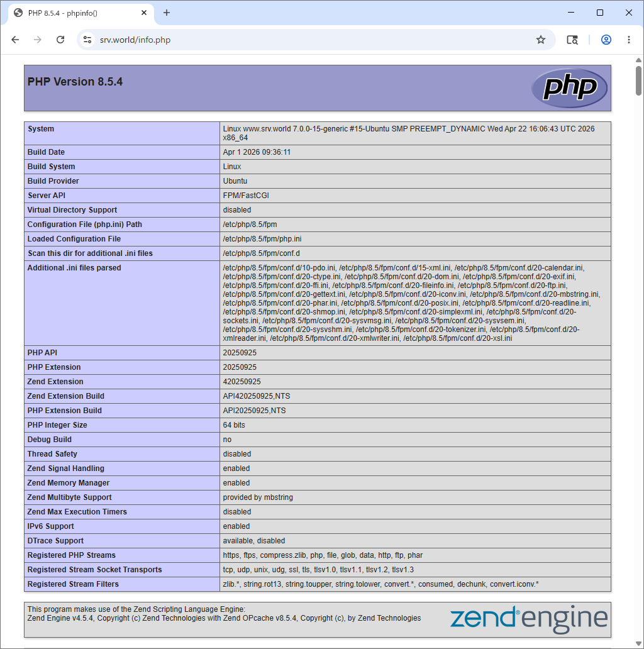Click the Registered Stream Socket Transports label

(95, 570)
